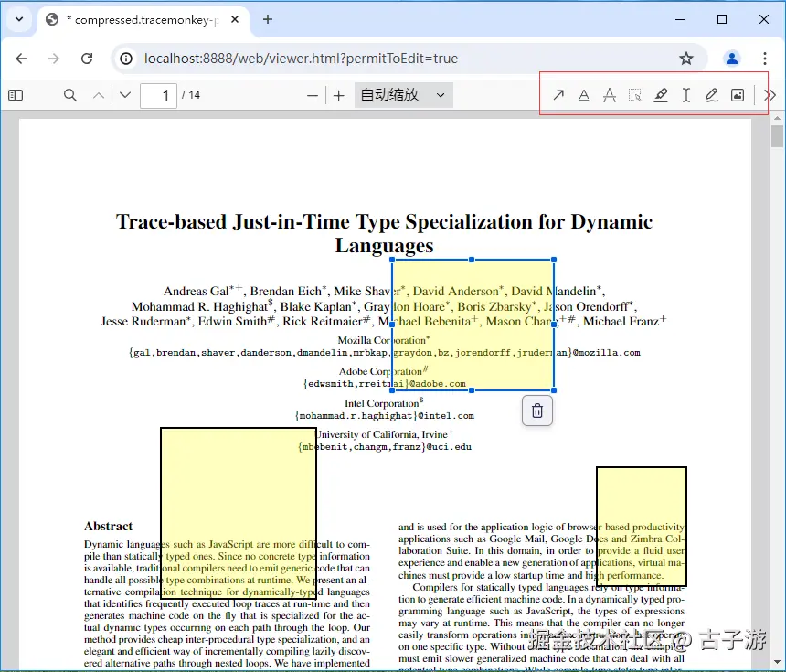Zoom out with the minus button
The image size is (786, 672).
[313, 96]
